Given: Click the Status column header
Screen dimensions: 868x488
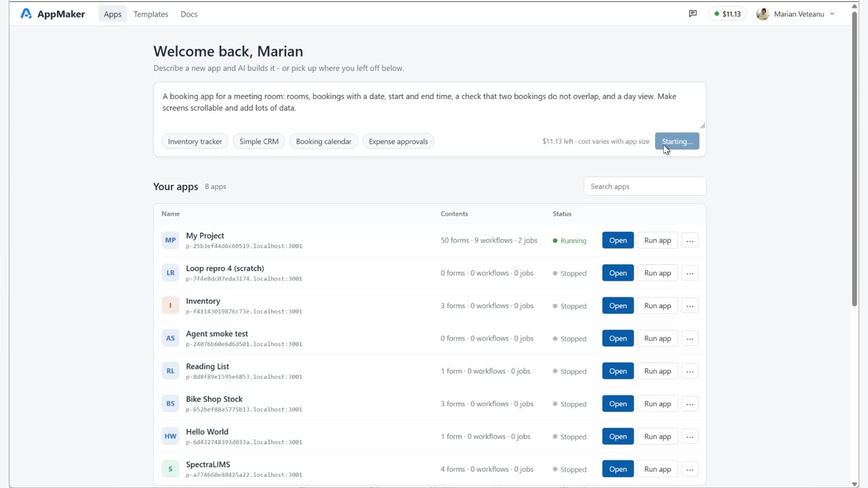Looking at the screenshot, I should 562,213.
